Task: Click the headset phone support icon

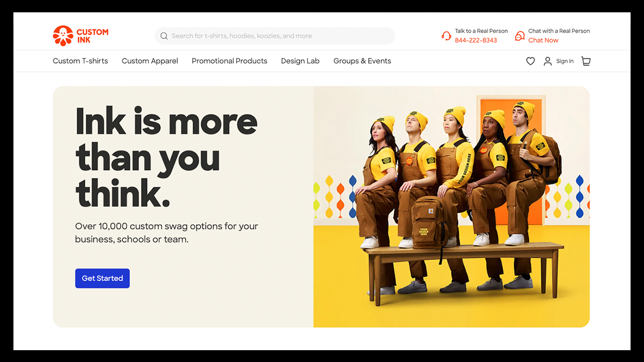Action: coord(446,36)
